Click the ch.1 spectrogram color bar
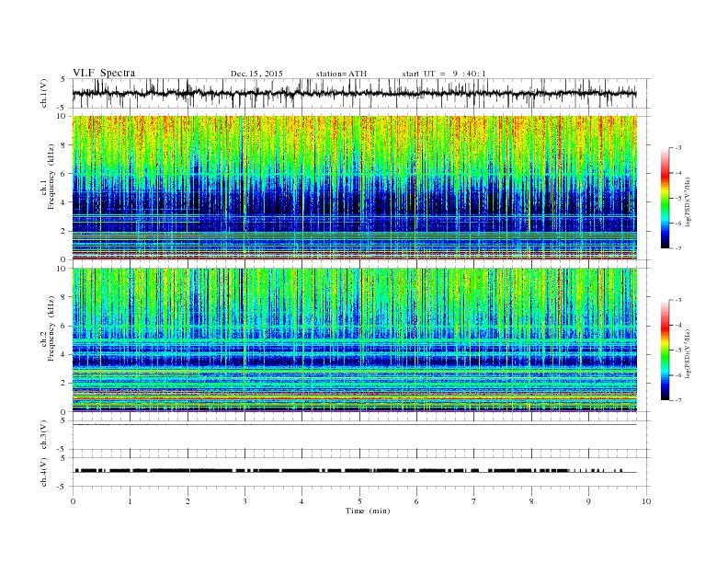Viewport: 728px width, 563px height. [665, 199]
